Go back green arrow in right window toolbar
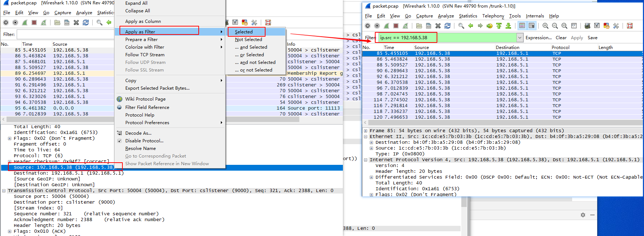 (471, 26)
